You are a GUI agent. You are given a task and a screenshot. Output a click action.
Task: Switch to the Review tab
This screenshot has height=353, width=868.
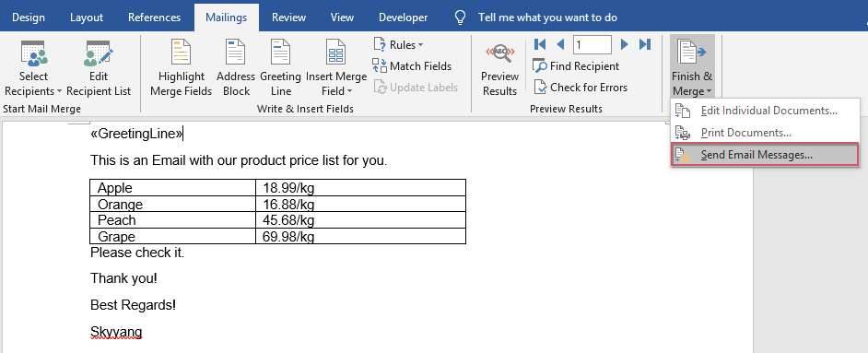[289, 18]
